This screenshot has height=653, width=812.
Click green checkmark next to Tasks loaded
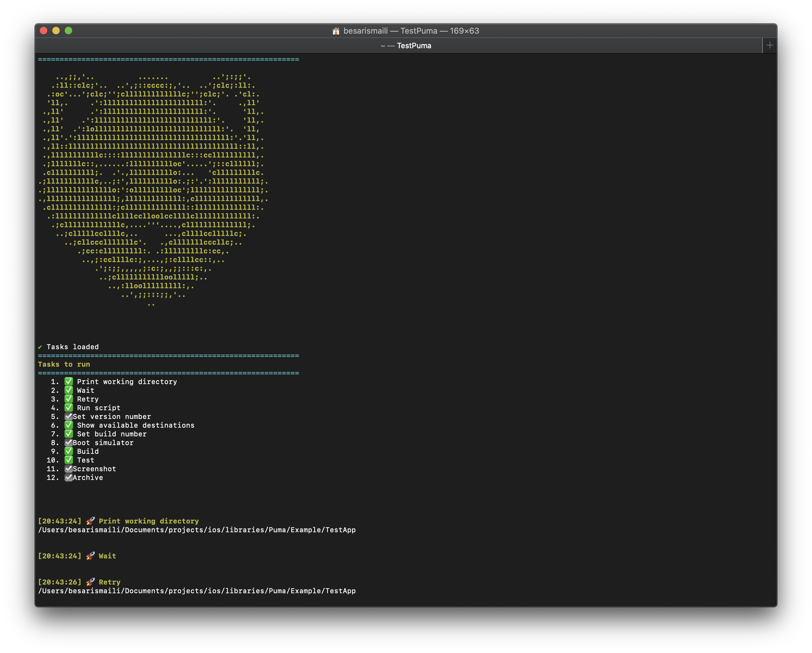[x=40, y=347]
